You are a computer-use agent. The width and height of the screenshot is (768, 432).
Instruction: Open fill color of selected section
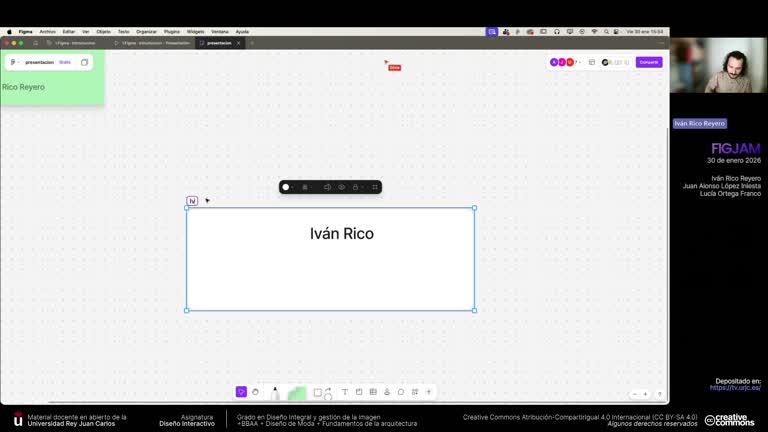point(286,187)
